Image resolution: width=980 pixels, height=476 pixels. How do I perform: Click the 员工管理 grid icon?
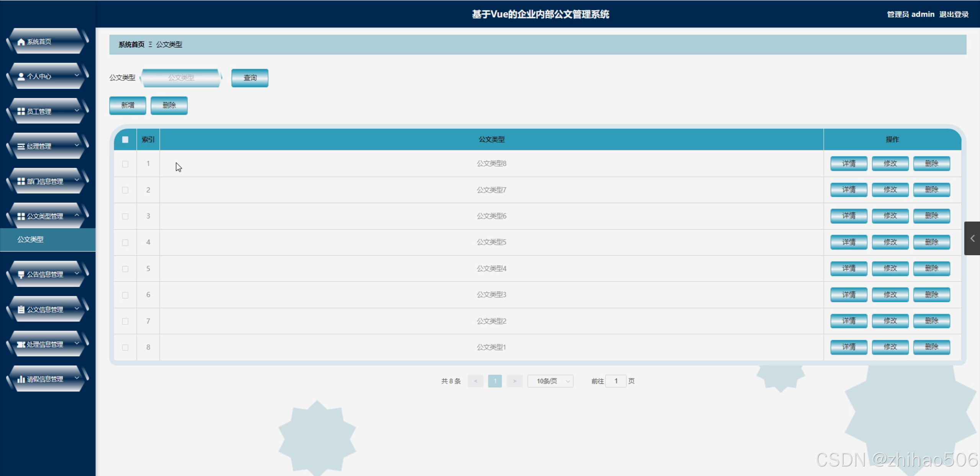21,111
